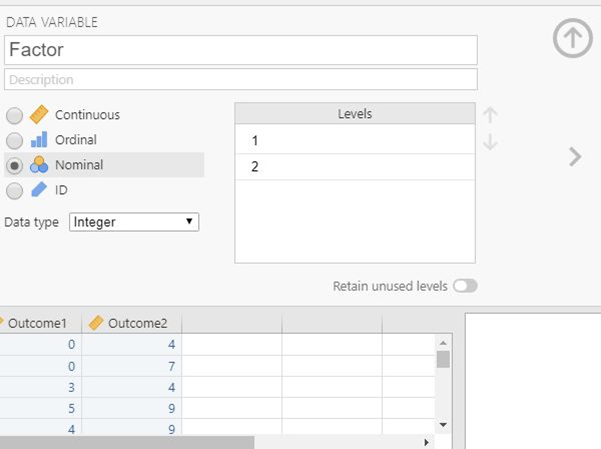This screenshot has height=449, width=601.
Task: Click the spreadsheet scroll down arrow
Action: coord(443,425)
